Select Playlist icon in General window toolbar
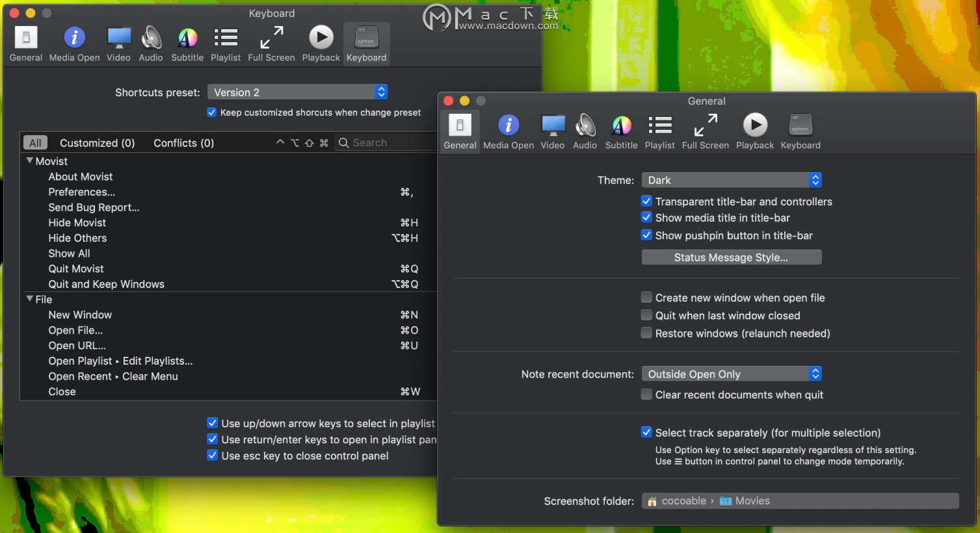The width and height of the screenshot is (980, 533). click(x=659, y=131)
